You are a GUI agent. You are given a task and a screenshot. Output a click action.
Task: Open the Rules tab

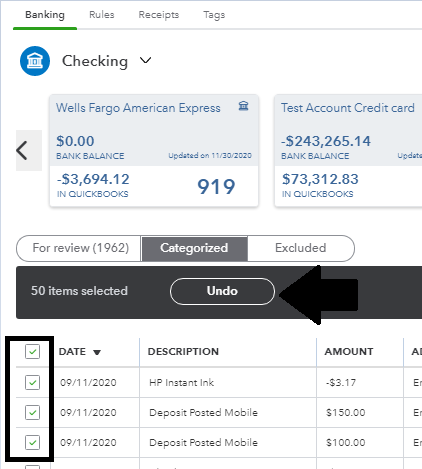pyautogui.click(x=102, y=15)
